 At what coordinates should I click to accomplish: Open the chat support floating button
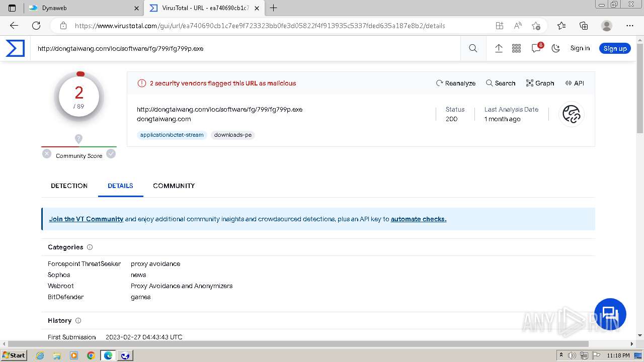click(x=610, y=314)
